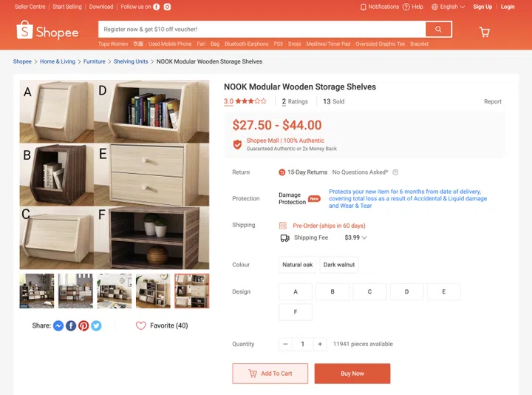The height and width of the screenshot is (395, 532).
Task: Click the Add To Cart button
Action: point(270,374)
